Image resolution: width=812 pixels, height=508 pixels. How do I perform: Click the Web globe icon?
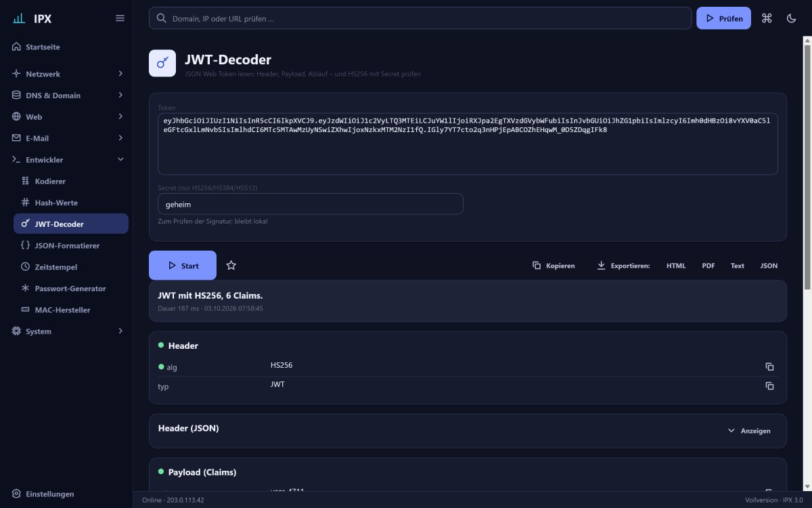(x=16, y=117)
